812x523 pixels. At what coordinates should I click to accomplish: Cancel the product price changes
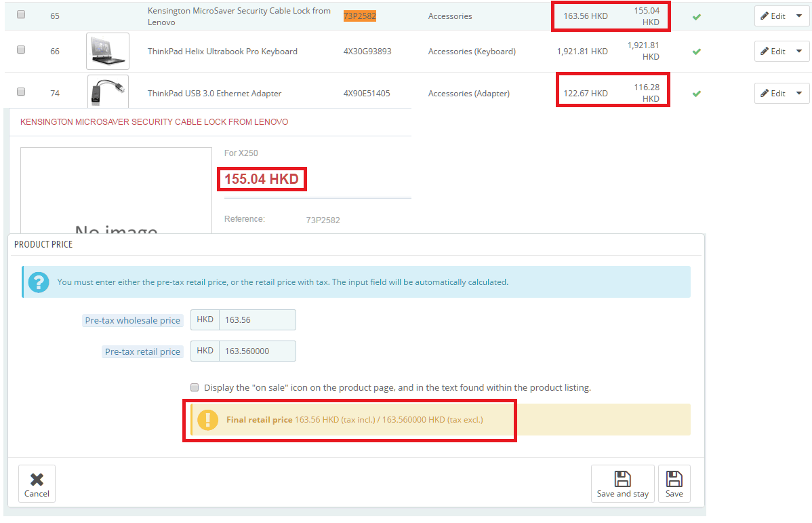(37, 484)
